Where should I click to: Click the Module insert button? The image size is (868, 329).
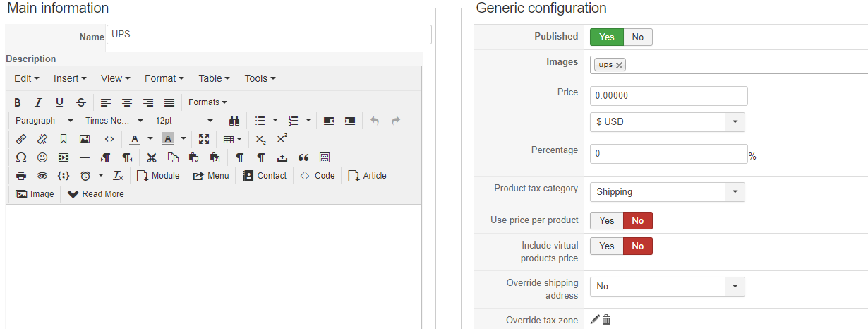158,176
